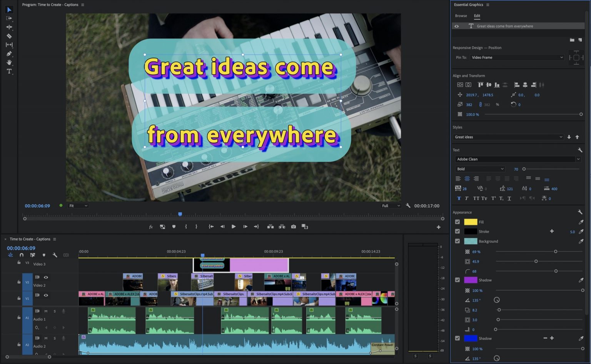Activate the Pen tool

click(9, 54)
